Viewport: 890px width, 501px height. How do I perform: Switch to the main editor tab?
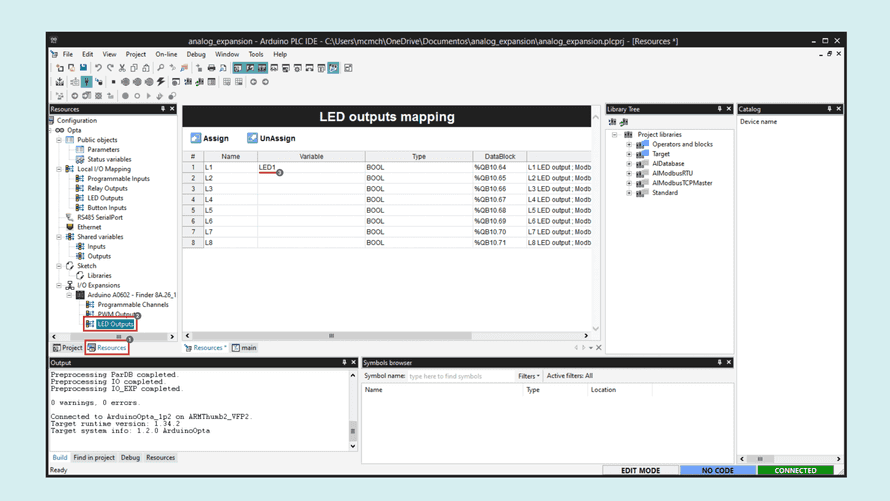245,347
